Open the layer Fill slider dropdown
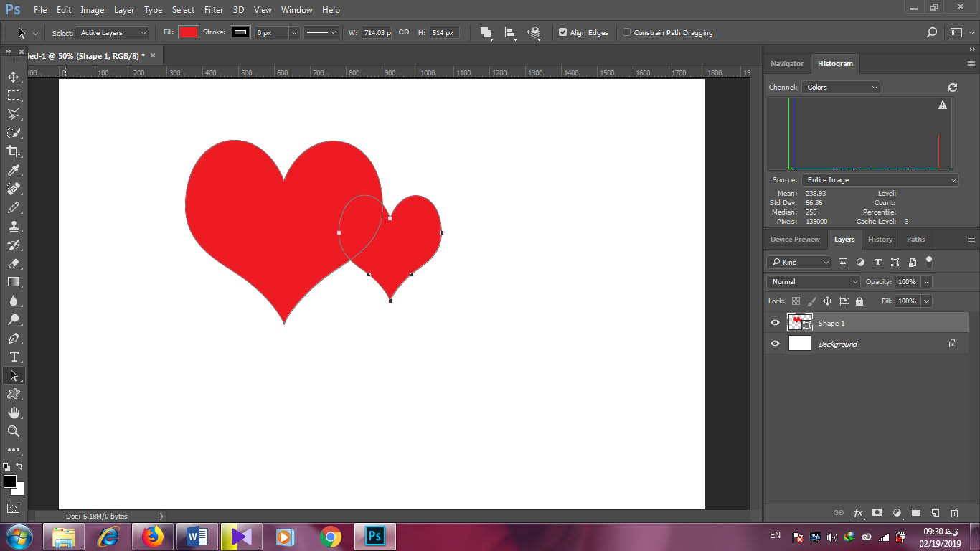980x551 pixels. (926, 301)
